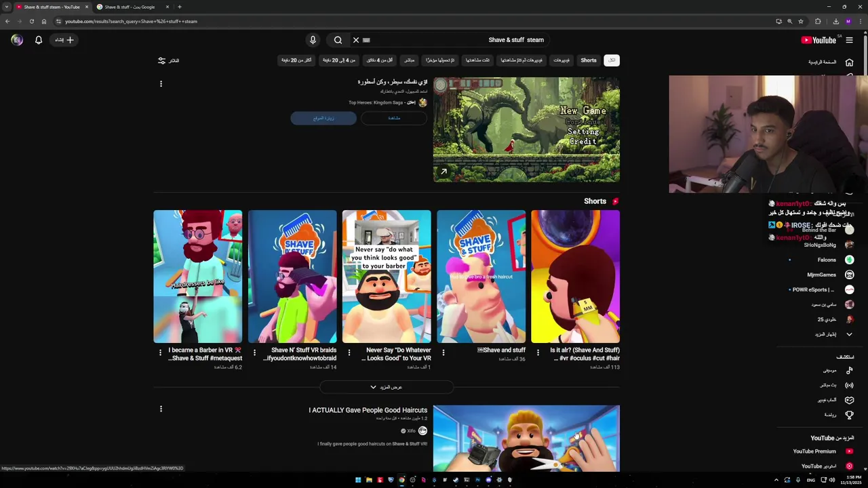Open the Sports trophy explore category
This screenshot has height=488, width=868.
coord(837,415)
